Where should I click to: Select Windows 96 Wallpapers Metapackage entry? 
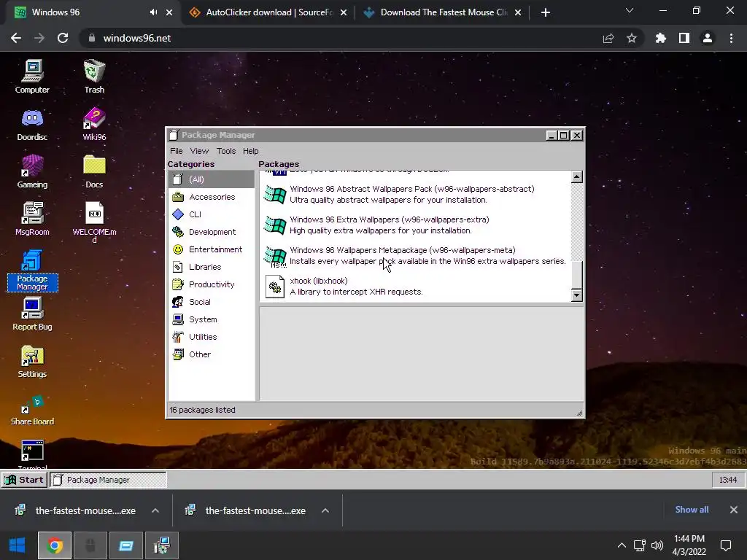click(x=415, y=256)
